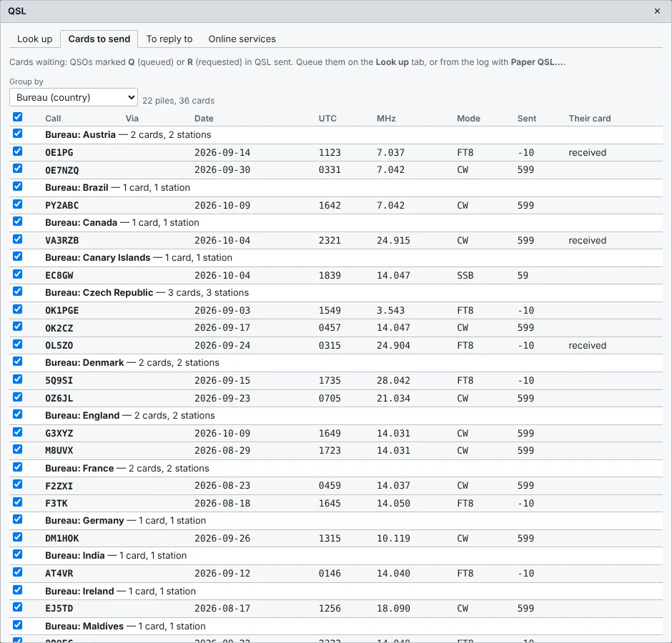Screen dimensions: 672x643
Task: Open the To reply to tab
Action: coord(169,39)
